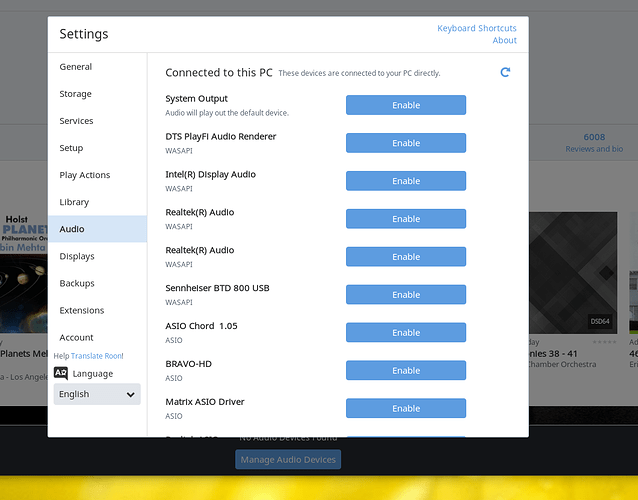Click the Connected to this PC heading
This screenshot has width=638, height=500.
219,72
